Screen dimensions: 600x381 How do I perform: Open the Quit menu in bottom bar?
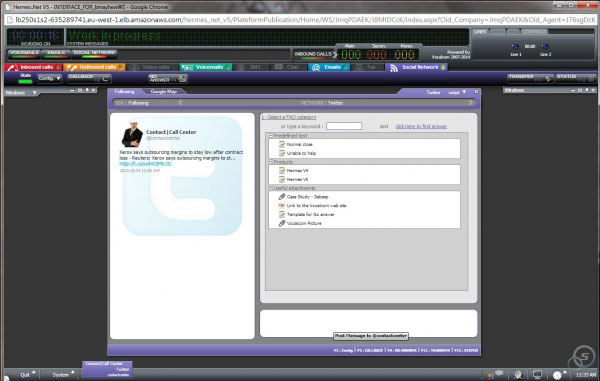click(x=27, y=374)
